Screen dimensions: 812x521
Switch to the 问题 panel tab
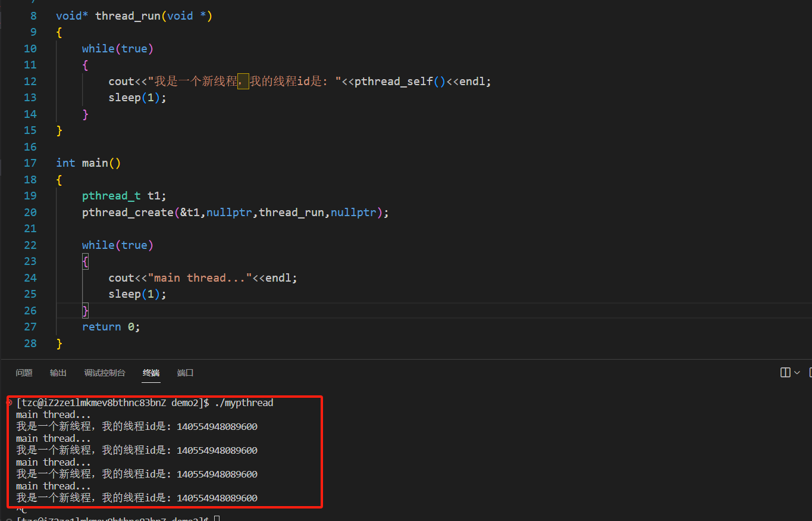click(x=24, y=373)
